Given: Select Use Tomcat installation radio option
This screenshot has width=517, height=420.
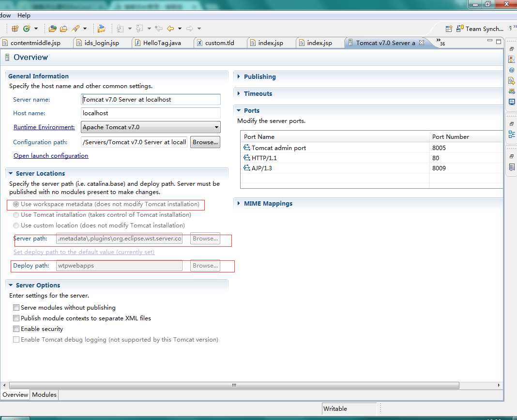Looking at the screenshot, I should (x=16, y=215).
